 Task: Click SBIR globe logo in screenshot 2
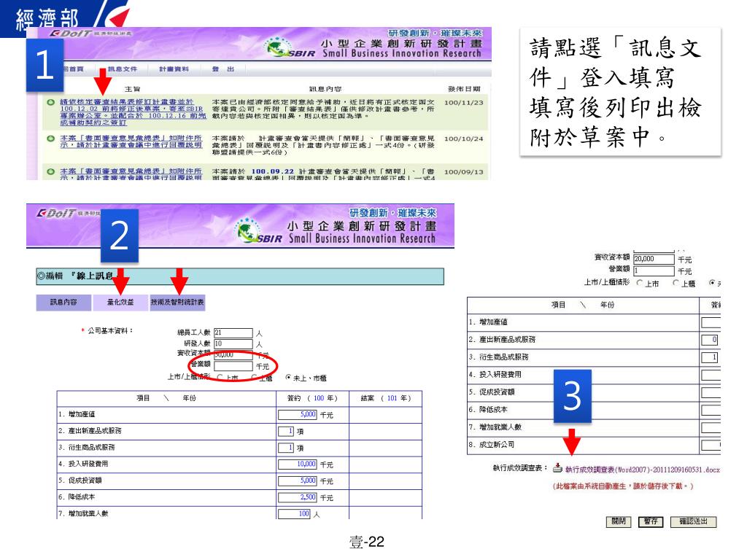coord(247,230)
